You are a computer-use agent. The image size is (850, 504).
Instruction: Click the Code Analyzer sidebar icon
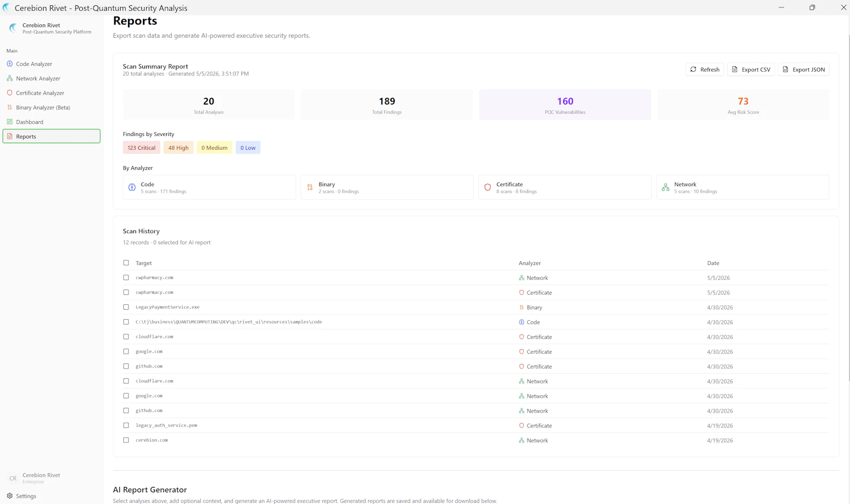click(x=10, y=64)
